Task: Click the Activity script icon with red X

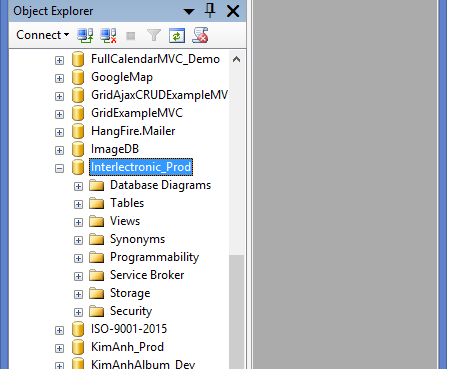Action: 200,35
